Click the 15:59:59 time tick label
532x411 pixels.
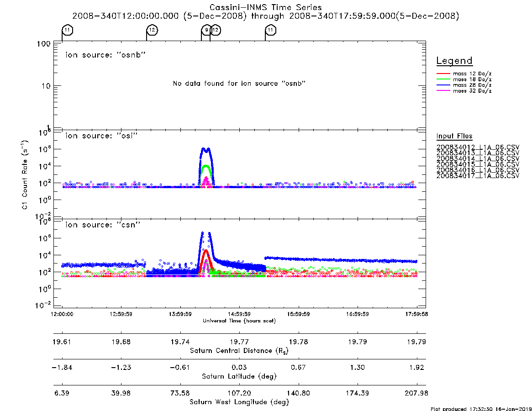(298, 314)
